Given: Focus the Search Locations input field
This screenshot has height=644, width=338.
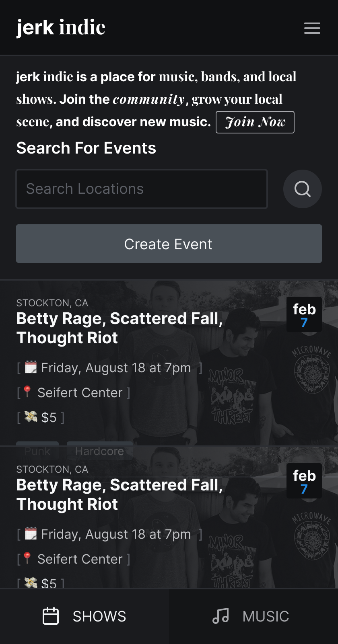Looking at the screenshot, I should click(x=142, y=189).
